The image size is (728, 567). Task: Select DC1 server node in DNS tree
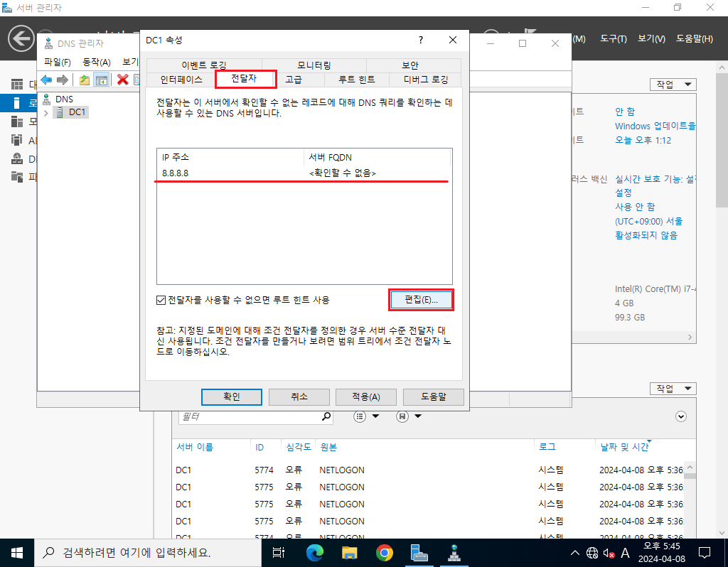(x=77, y=112)
